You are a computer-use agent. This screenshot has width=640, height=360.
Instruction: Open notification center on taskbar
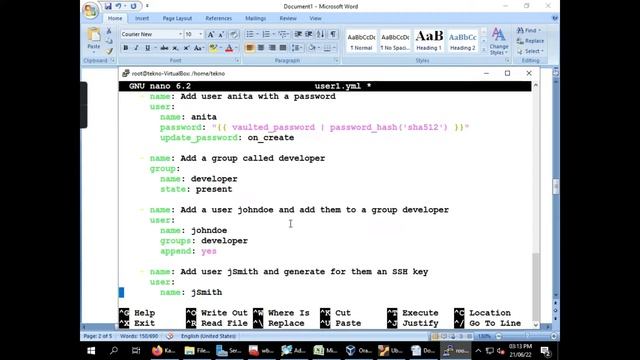546,351
